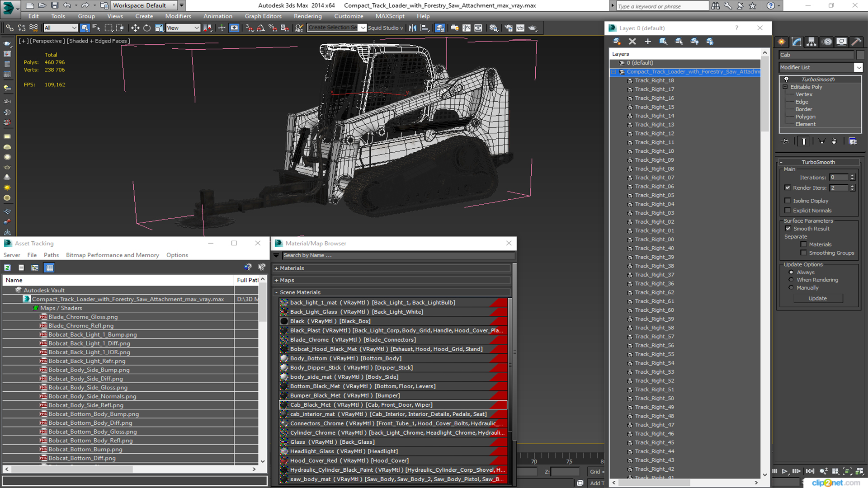868x488 pixels.
Task: Click Create New Layer icon in Layer dialog
Action: 617,41
